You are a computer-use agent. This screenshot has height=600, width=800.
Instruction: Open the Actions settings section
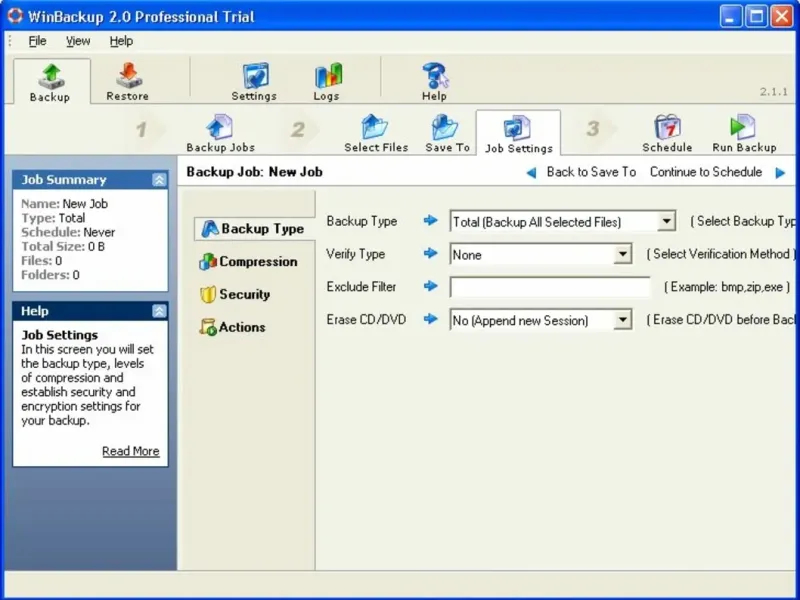pos(233,327)
